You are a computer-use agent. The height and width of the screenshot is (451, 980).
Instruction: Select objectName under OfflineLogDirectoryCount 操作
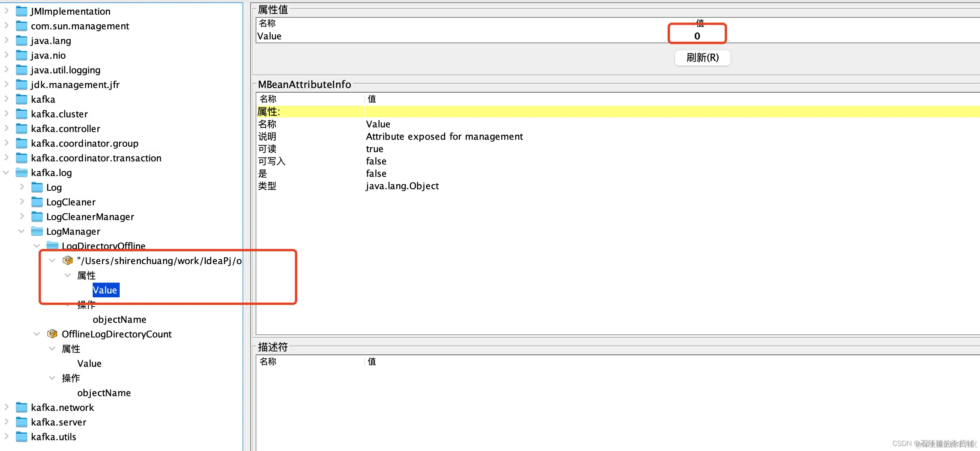pos(104,393)
